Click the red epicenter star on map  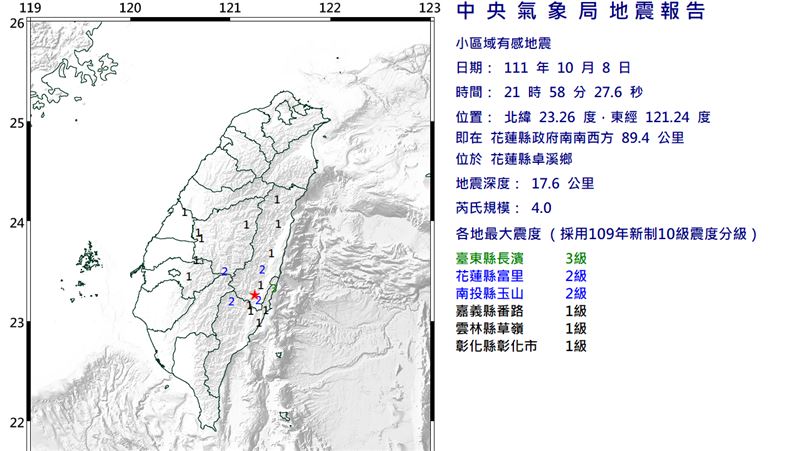click(x=255, y=295)
